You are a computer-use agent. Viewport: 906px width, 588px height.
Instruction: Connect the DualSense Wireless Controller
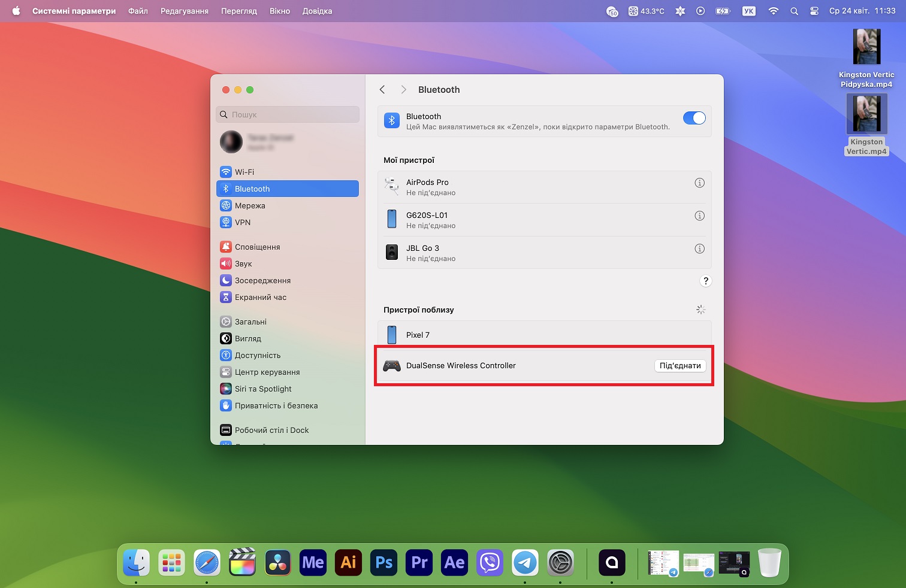[680, 366]
